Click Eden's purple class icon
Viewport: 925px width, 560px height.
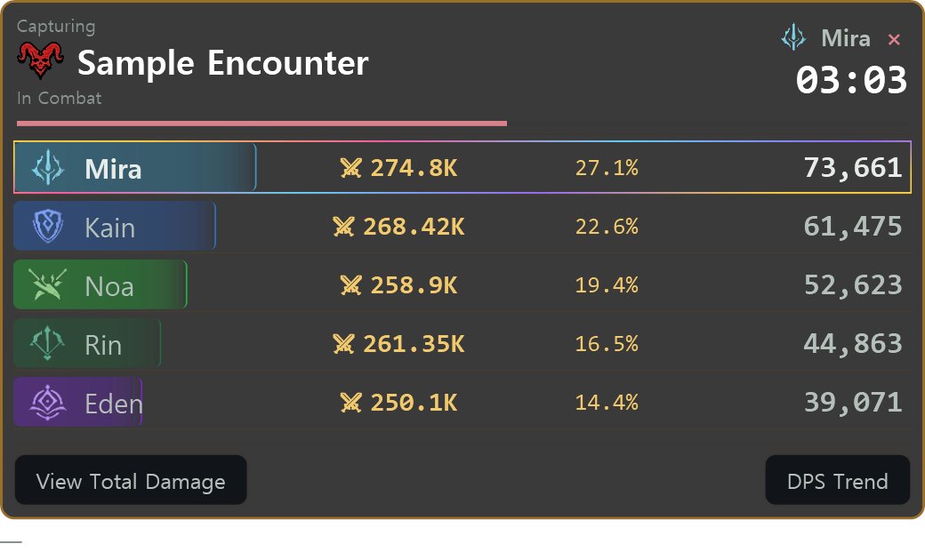click(48, 403)
